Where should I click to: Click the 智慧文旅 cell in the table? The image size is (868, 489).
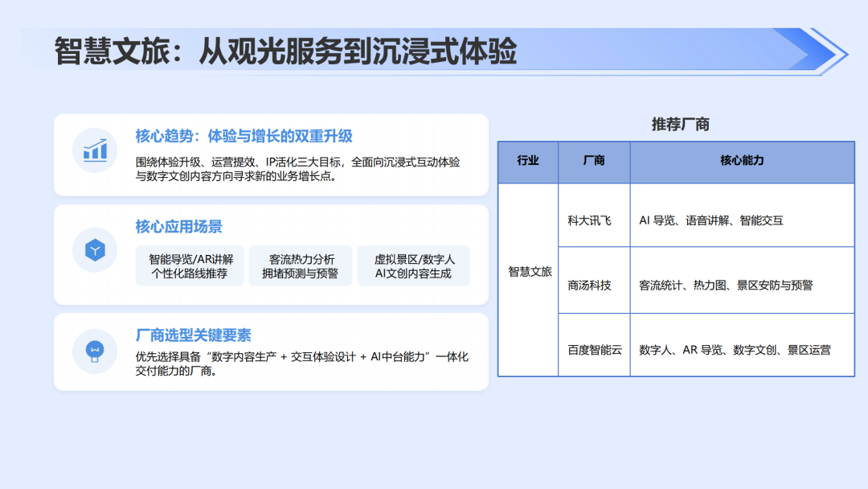click(528, 280)
